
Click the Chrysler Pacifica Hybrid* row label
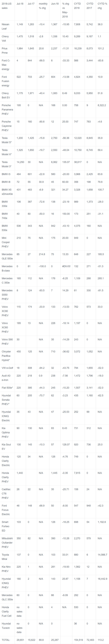coord(6,356)
